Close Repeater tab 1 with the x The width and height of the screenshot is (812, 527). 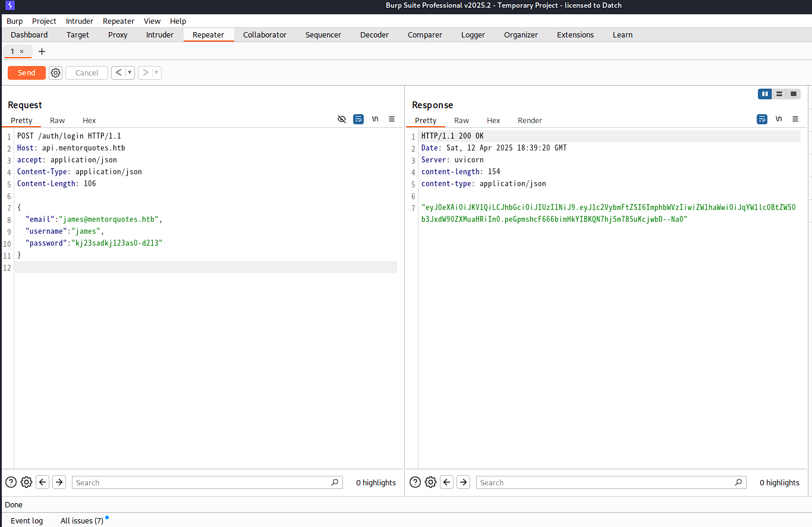click(22, 51)
